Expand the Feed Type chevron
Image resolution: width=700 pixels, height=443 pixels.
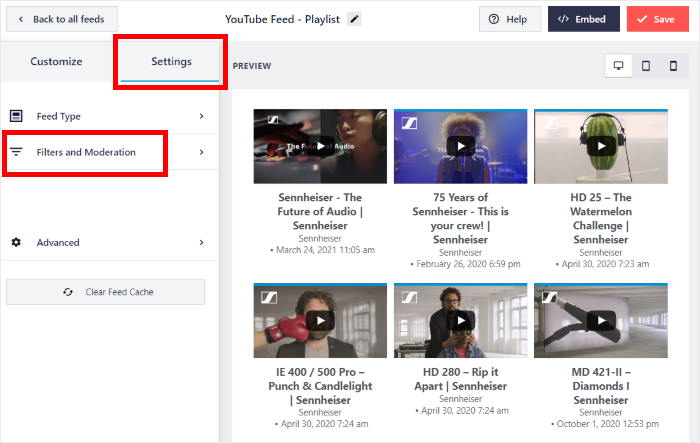coord(201,116)
